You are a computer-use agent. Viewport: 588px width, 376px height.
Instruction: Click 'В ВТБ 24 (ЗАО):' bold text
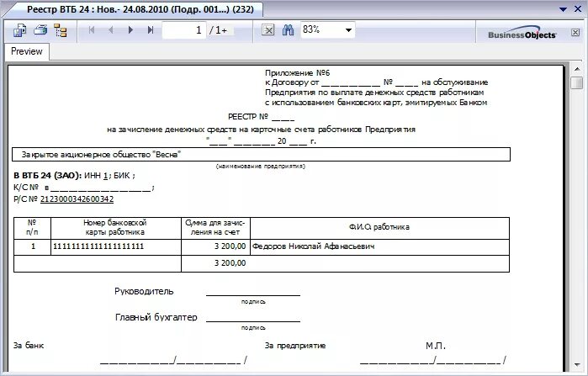click(48, 176)
